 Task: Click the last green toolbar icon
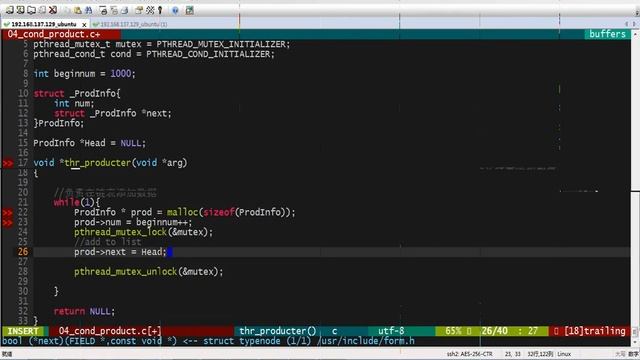point(189,10)
